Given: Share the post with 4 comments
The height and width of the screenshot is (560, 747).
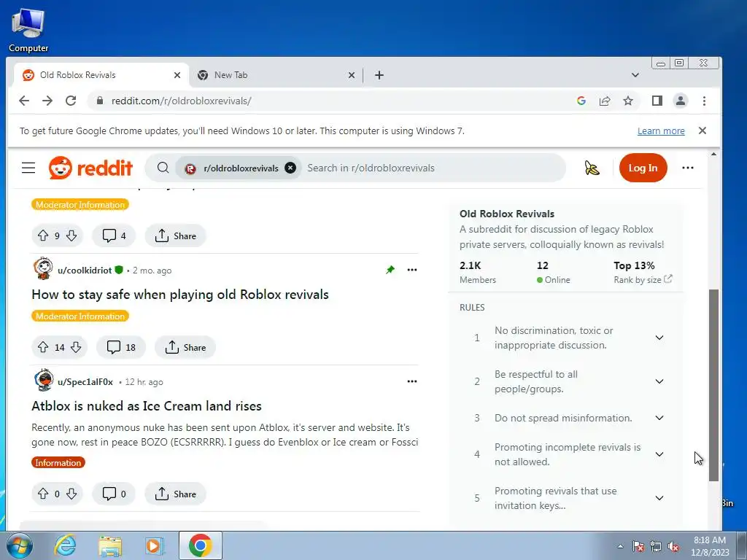Looking at the screenshot, I should point(175,236).
